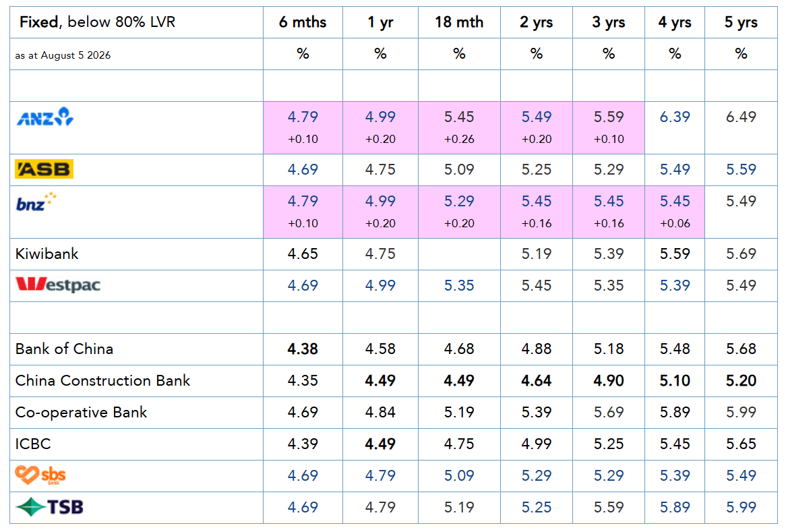The height and width of the screenshot is (532, 786).
Task: Click bnz 4 yrs change +0.06
Action: coord(675,223)
